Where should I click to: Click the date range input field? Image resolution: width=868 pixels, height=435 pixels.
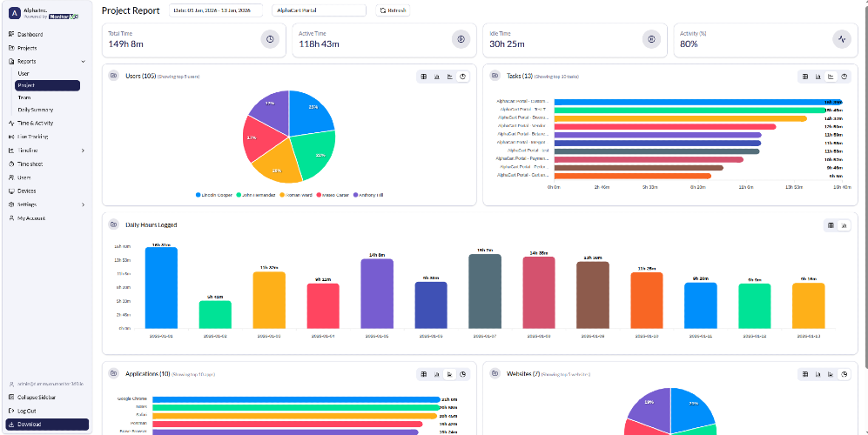pyautogui.click(x=218, y=10)
